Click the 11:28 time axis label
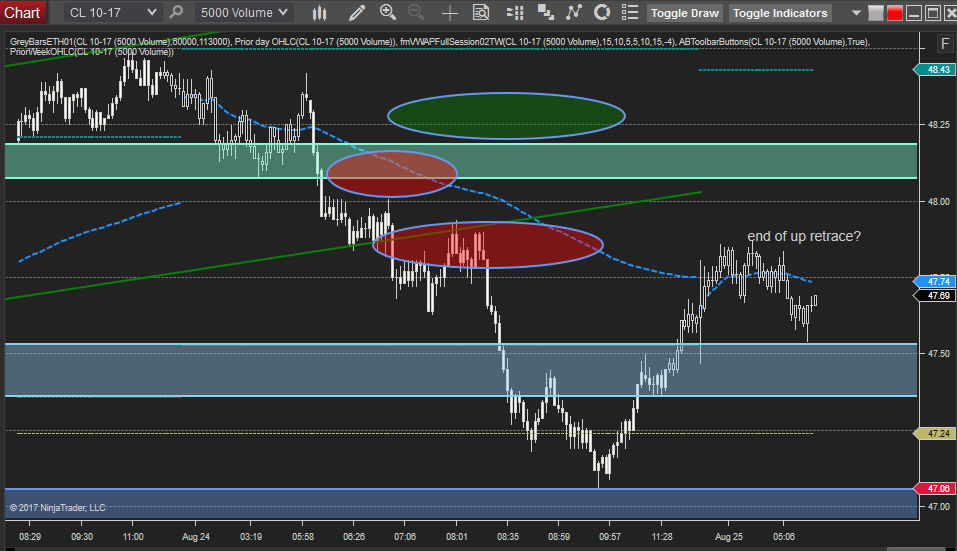Viewport: 957px width, 551px height. [662, 537]
